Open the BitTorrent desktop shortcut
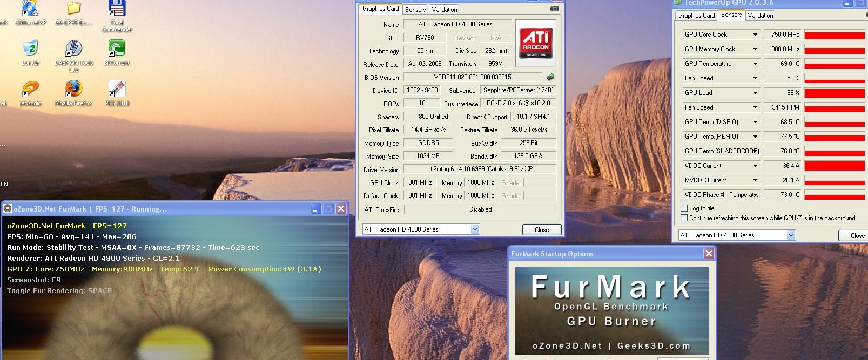 pyautogui.click(x=117, y=52)
